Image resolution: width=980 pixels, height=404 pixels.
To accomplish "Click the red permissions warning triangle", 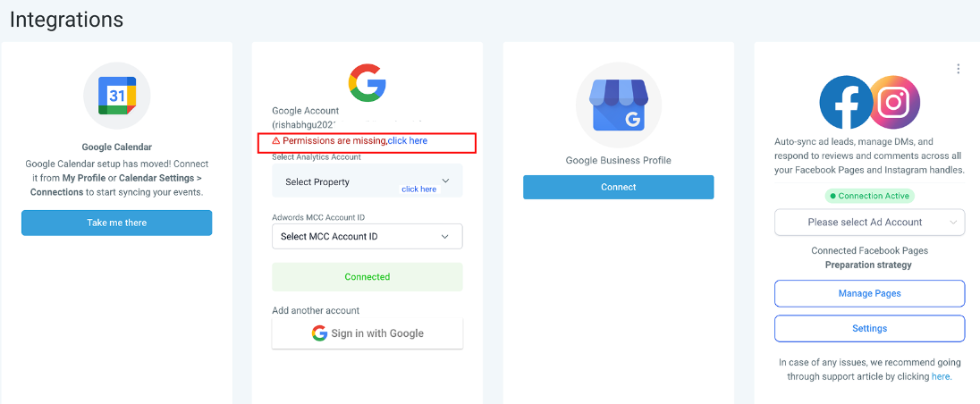I will 276,141.
